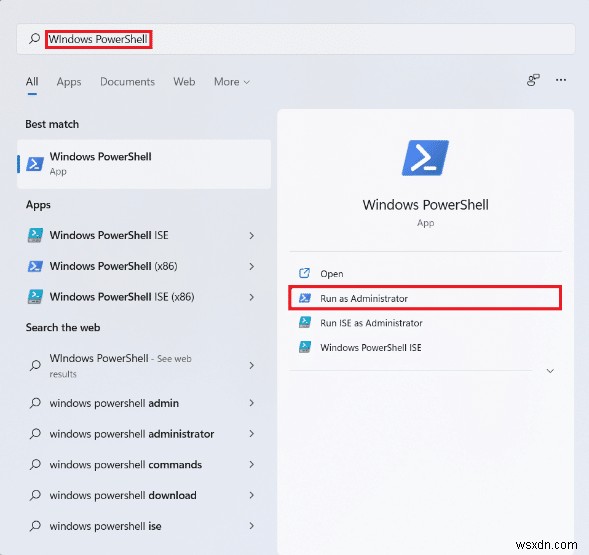Click search icon beside 'windows powershell commands'
589x555 pixels.
click(35, 464)
